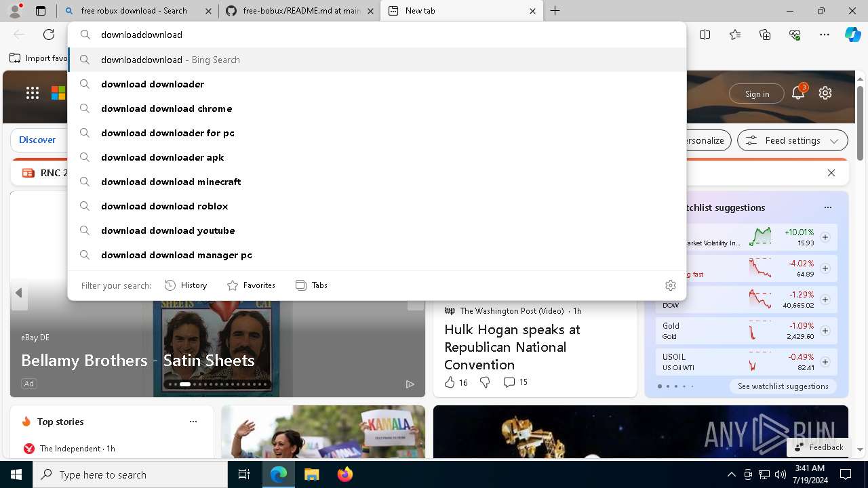Dismiss the RNC banner close X
Image resolution: width=868 pixels, height=488 pixels.
[831, 173]
